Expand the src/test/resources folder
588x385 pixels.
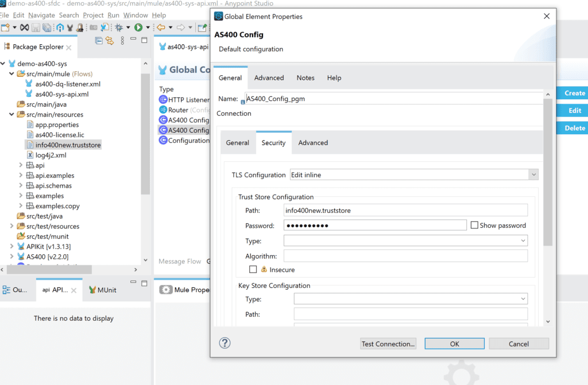point(11,226)
